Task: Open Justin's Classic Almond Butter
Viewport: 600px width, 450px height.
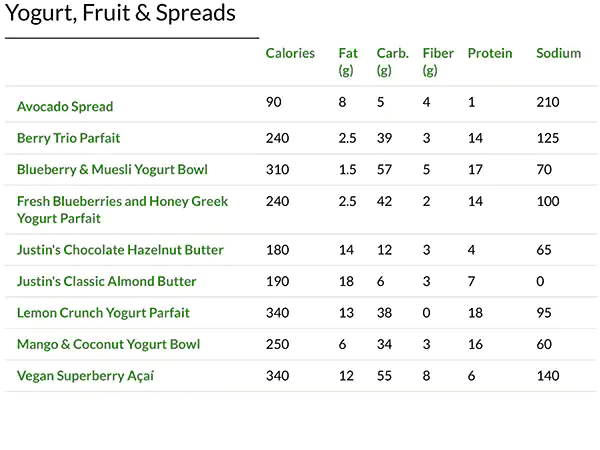Action: (107, 282)
